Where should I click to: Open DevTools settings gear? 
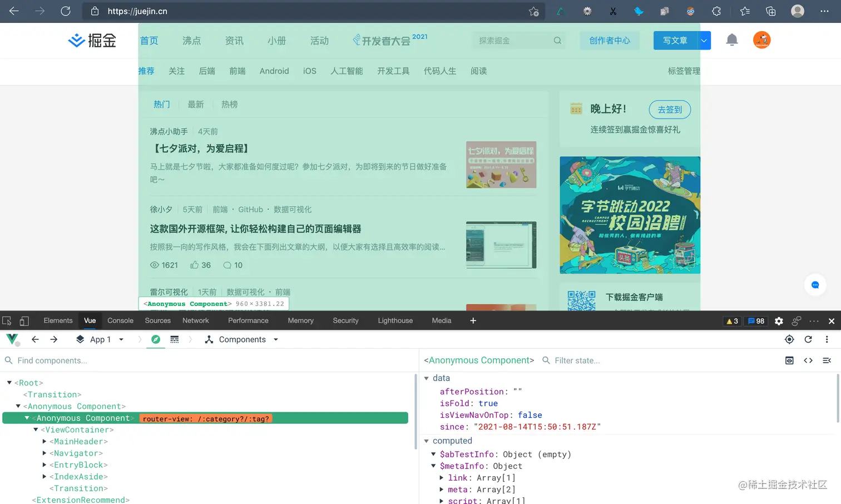point(779,321)
